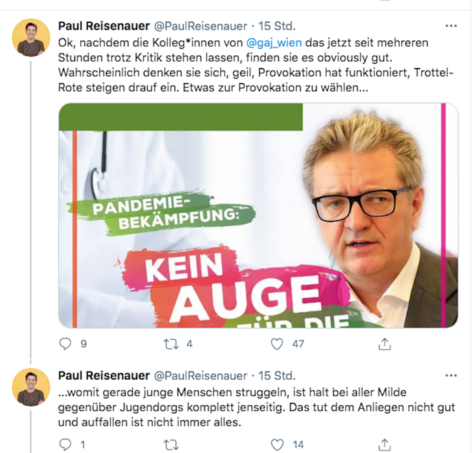The width and height of the screenshot is (476, 453).
Task: Open the second tweet's 15 Std. timestamp
Action: click(277, 376)
